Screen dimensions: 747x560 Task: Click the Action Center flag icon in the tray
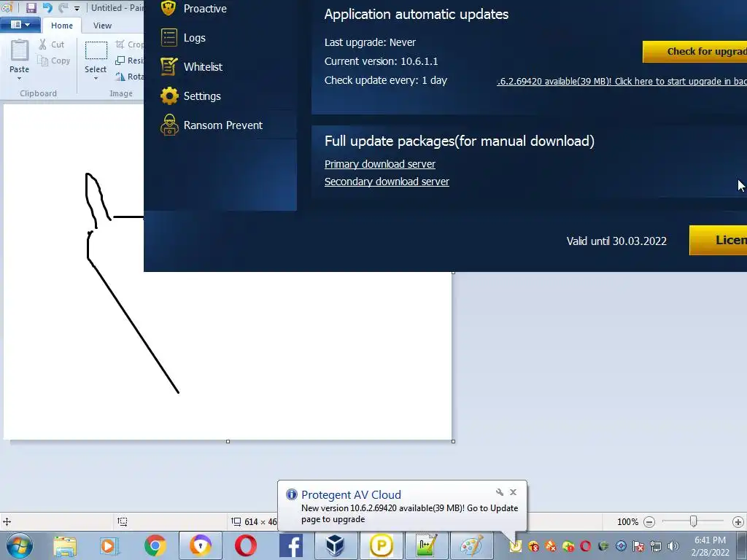click(638, 546)
